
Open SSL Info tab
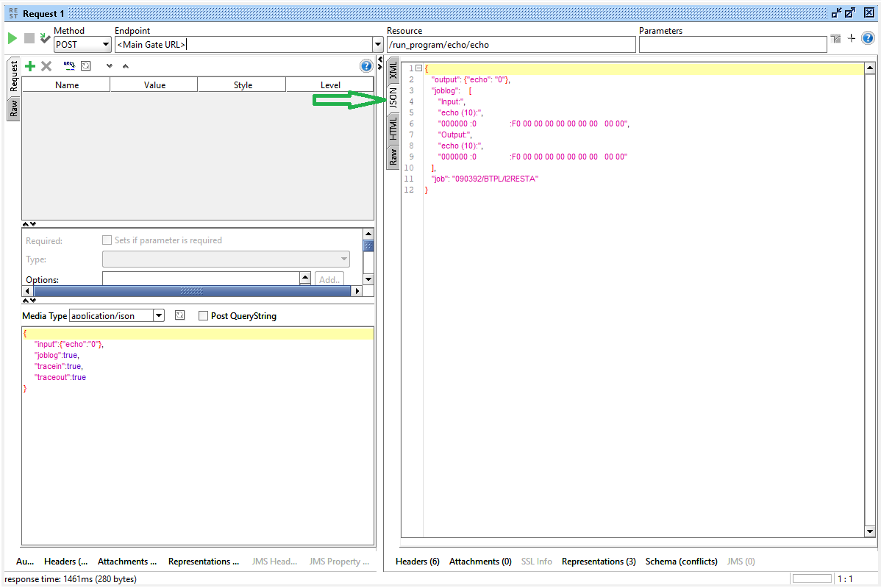[x=537, y=561]
